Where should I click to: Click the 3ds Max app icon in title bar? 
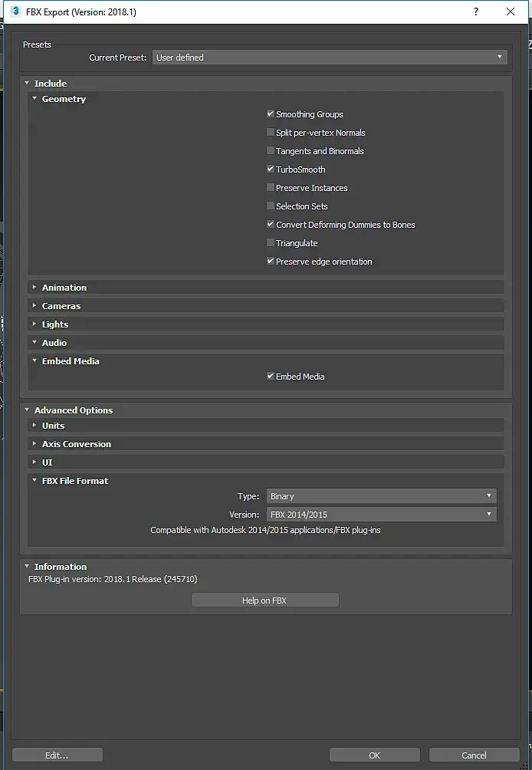coord(16,12)
